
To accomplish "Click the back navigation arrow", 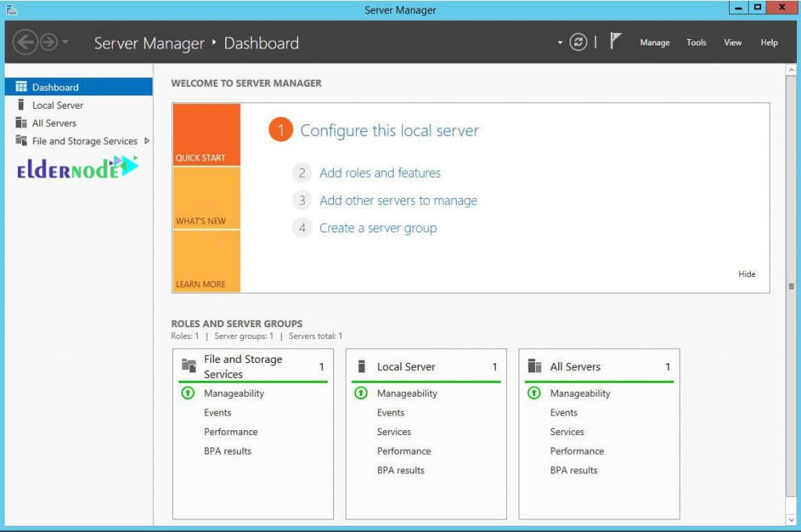I will coord(27,42).
